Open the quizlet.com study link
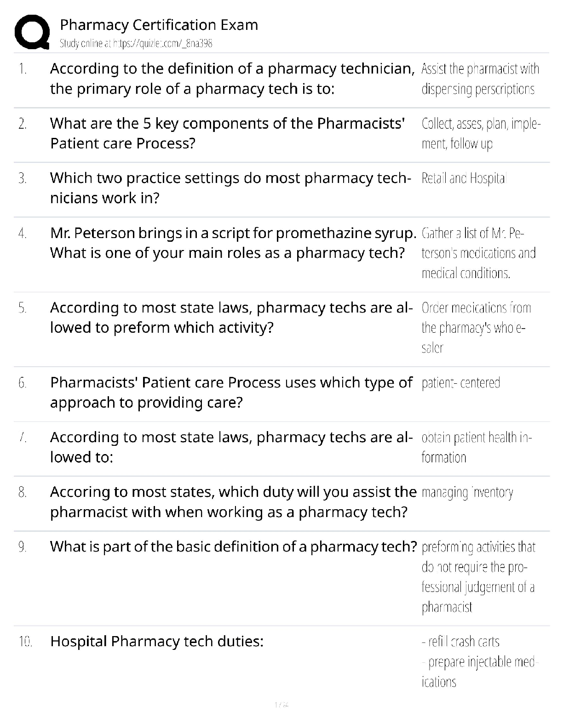The width and height of the screenshot is (563, 728). click(136, 43)
